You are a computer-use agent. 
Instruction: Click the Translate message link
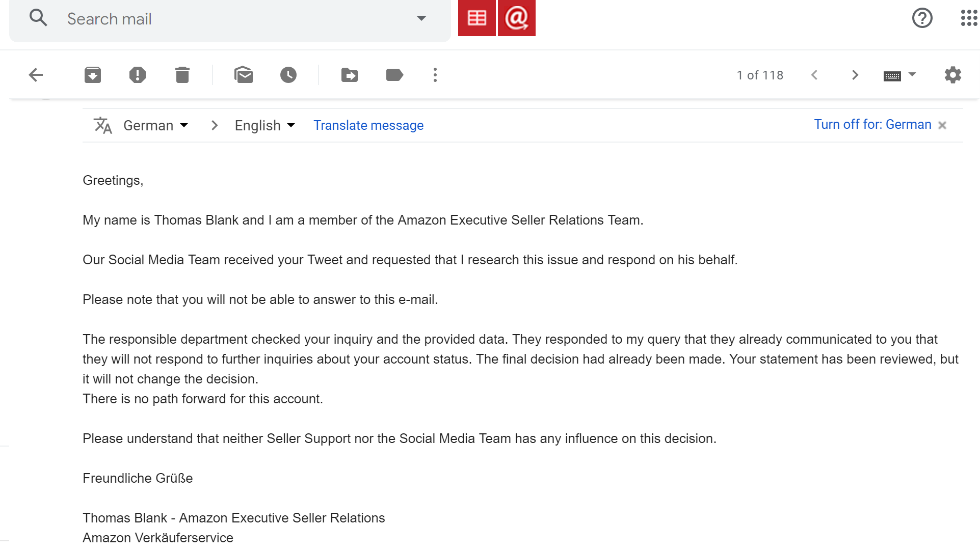coord(368,125)
